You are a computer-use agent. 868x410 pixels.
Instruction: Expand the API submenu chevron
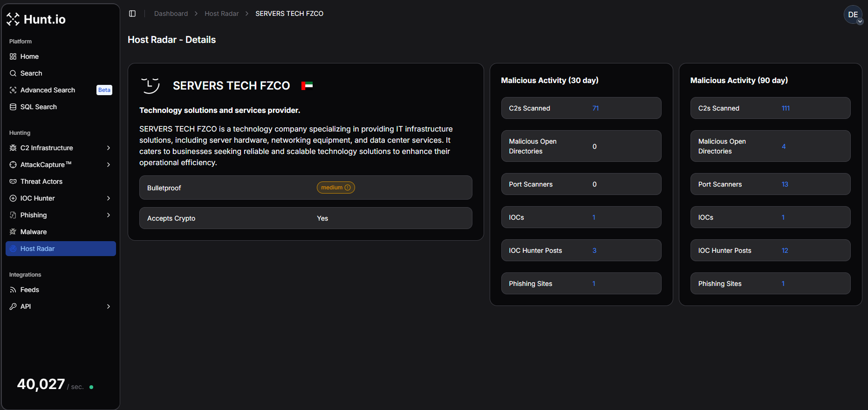tap(109, 306)
